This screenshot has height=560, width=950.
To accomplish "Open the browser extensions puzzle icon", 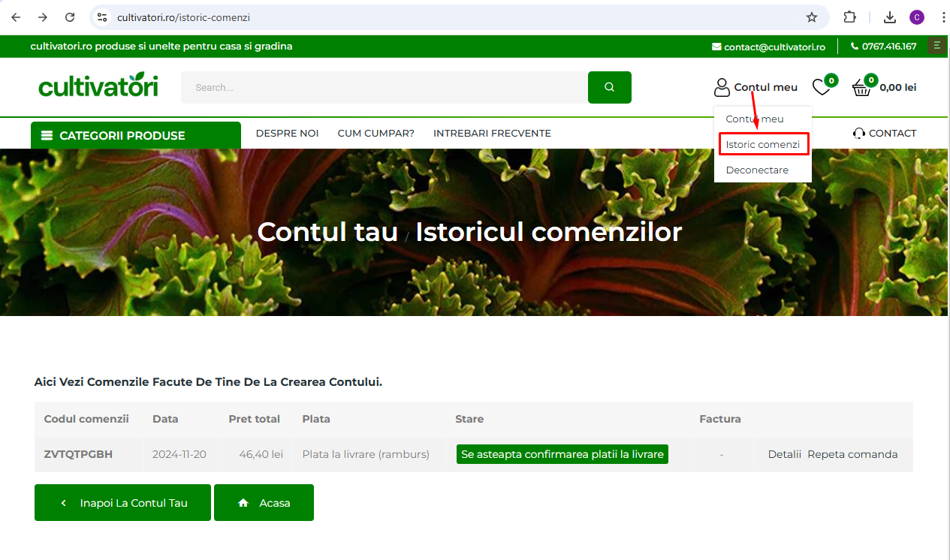I will click(850, 17).
